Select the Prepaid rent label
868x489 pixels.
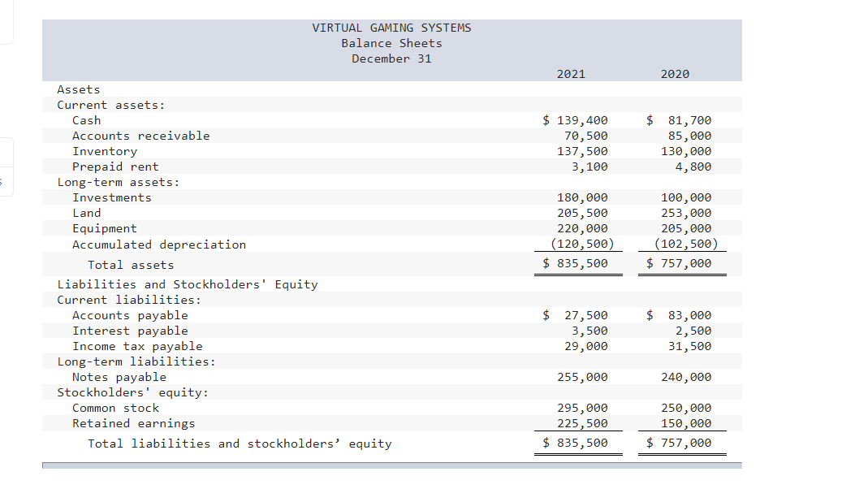tap(116, 167)
